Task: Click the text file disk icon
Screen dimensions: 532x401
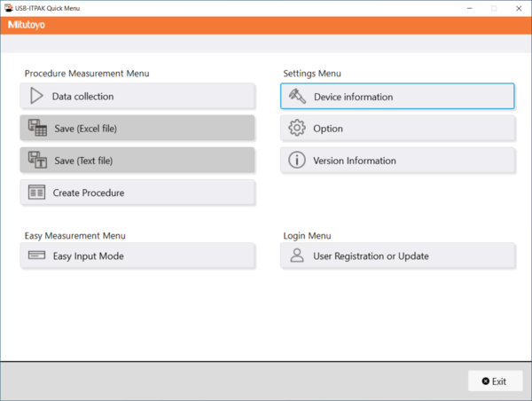Action: click(x=37, y=161)
